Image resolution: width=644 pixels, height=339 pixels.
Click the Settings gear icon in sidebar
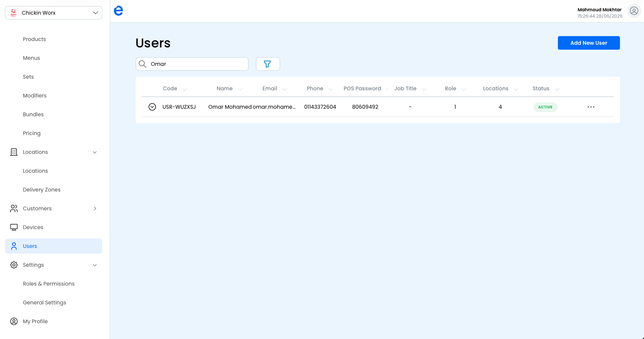[14, 265]
